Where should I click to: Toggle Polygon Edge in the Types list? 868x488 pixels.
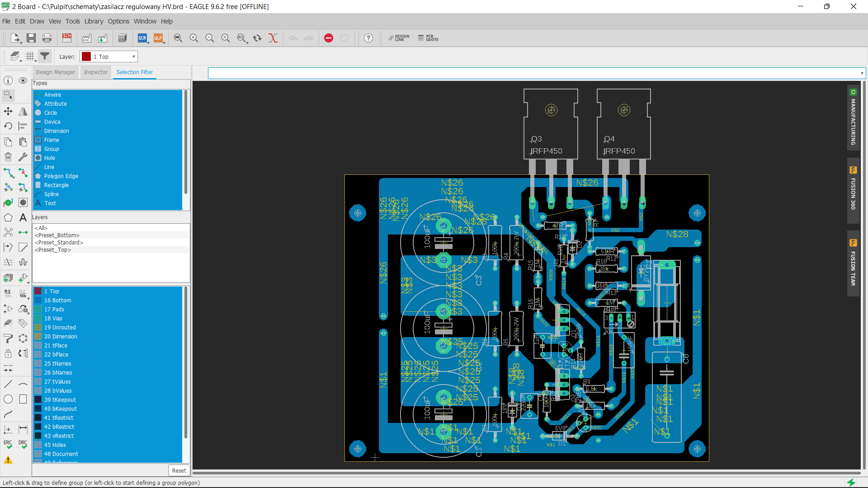108,176
